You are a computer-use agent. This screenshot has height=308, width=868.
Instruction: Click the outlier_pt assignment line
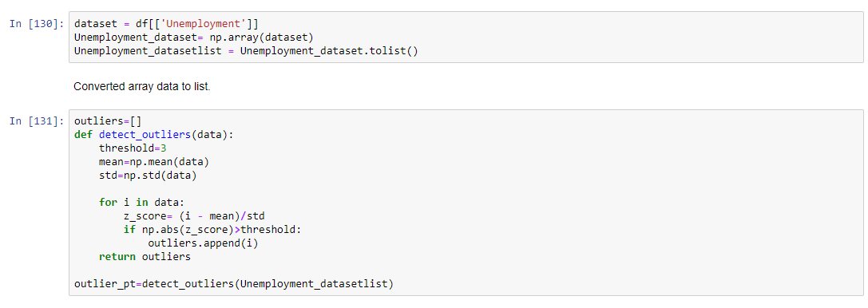(x=233, y=284)
